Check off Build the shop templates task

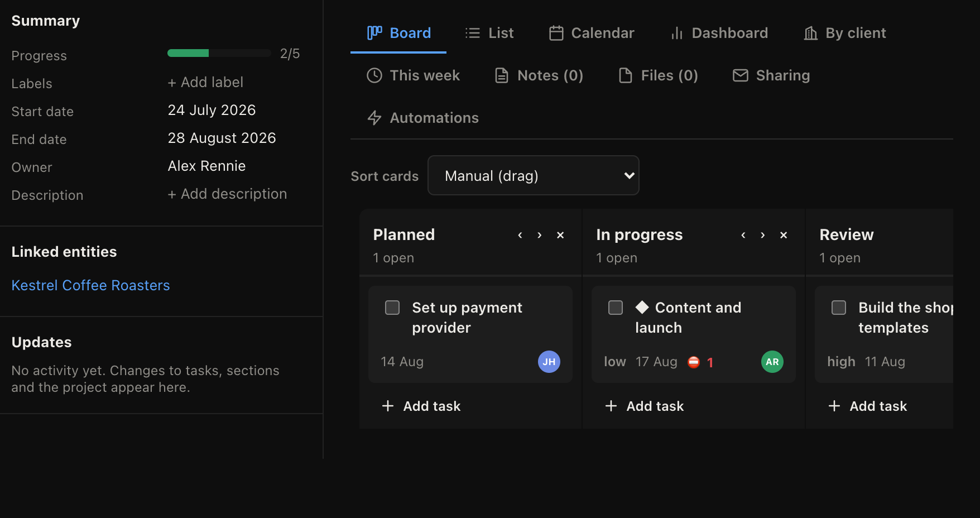click(x=839, y=308)
